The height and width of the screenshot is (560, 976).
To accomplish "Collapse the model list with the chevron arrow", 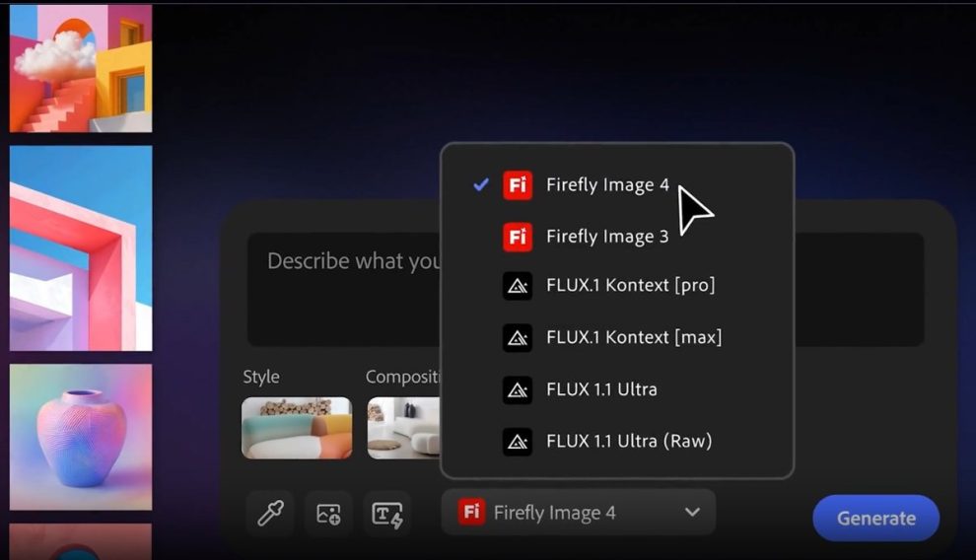I will [x=692, y=512].
